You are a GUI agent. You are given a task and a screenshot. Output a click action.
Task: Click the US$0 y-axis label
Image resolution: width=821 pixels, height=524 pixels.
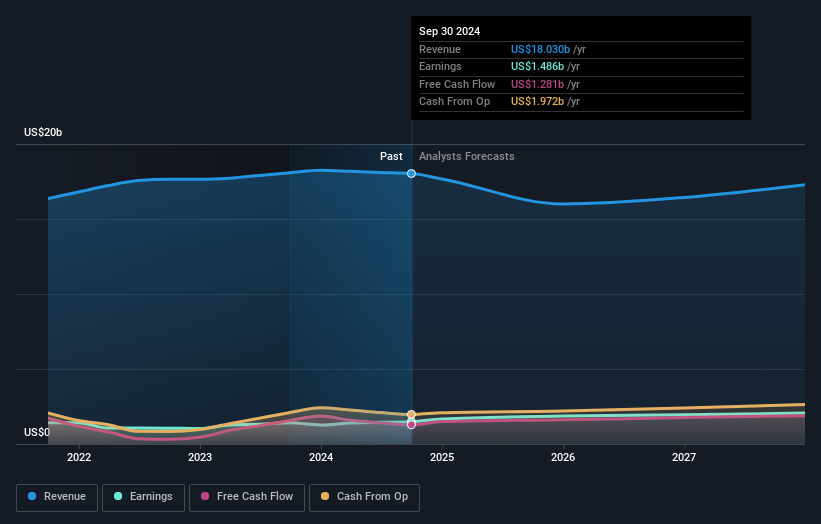pos(37,432)
